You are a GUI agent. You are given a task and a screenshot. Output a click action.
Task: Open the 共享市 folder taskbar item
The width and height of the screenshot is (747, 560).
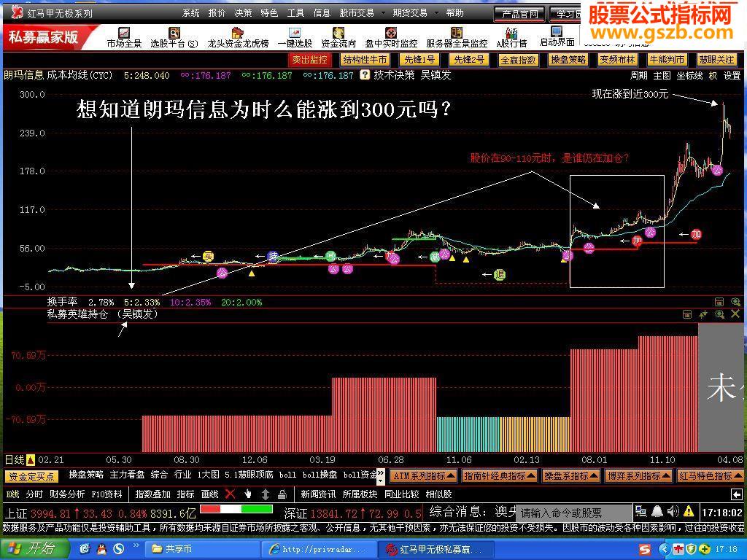pyautogui.click(x=202, y=549)
